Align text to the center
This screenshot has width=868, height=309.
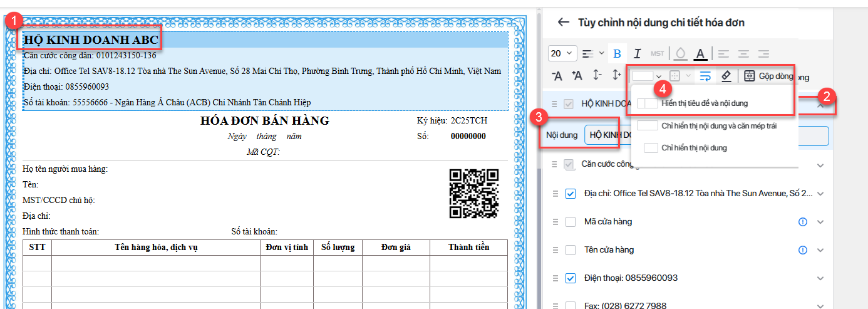(743, 53)
